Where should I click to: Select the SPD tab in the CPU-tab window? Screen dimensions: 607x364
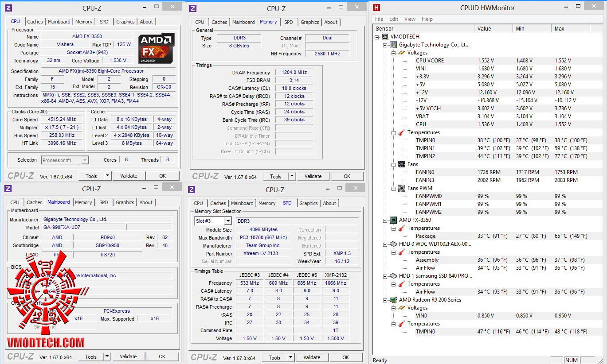104,22
